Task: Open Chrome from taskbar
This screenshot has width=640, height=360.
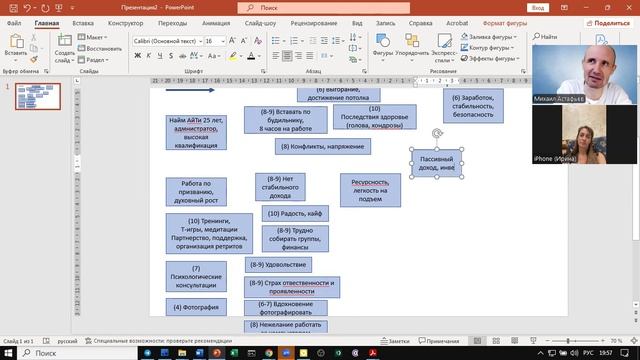Action: (269, 353)
